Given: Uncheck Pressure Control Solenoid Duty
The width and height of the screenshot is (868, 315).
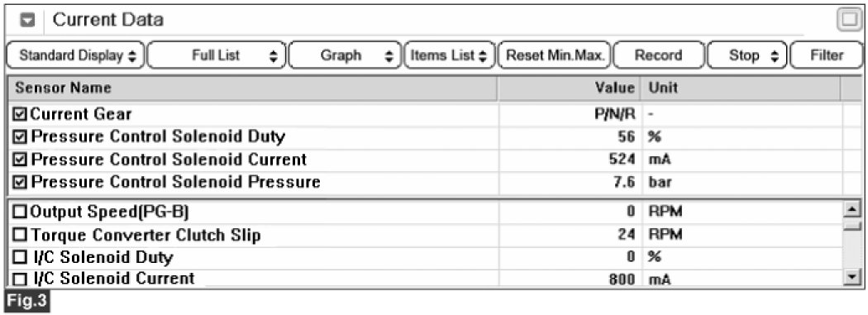Looking at the screenshot, I should coord(20,137).
